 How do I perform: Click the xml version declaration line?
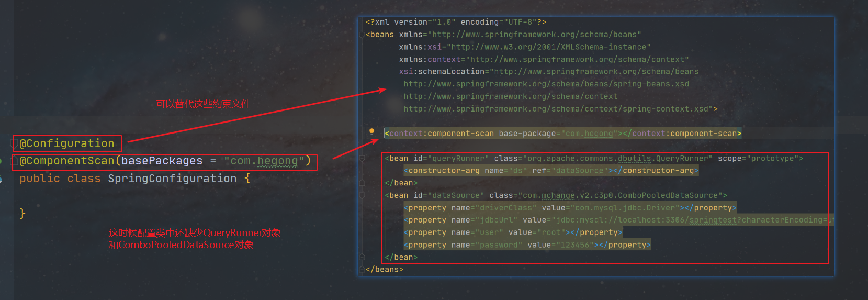[x=456, y=22]
